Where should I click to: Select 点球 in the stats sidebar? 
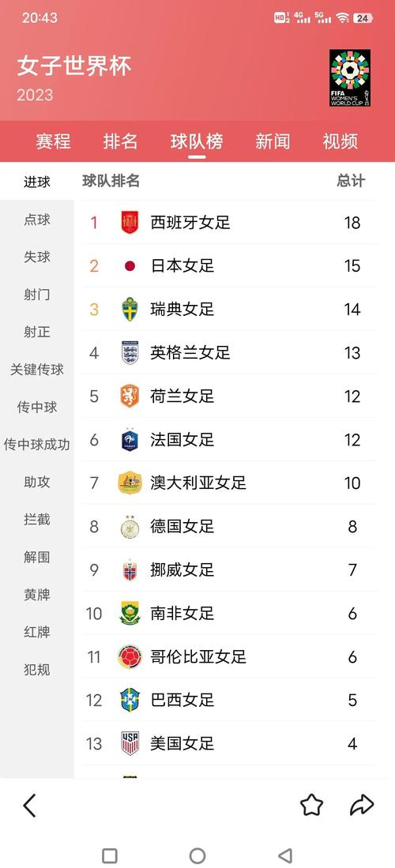(37, 220)
